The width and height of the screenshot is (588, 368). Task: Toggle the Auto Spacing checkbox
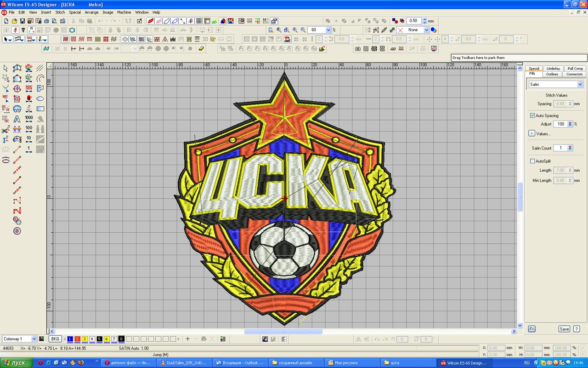[x=532, y=115]
